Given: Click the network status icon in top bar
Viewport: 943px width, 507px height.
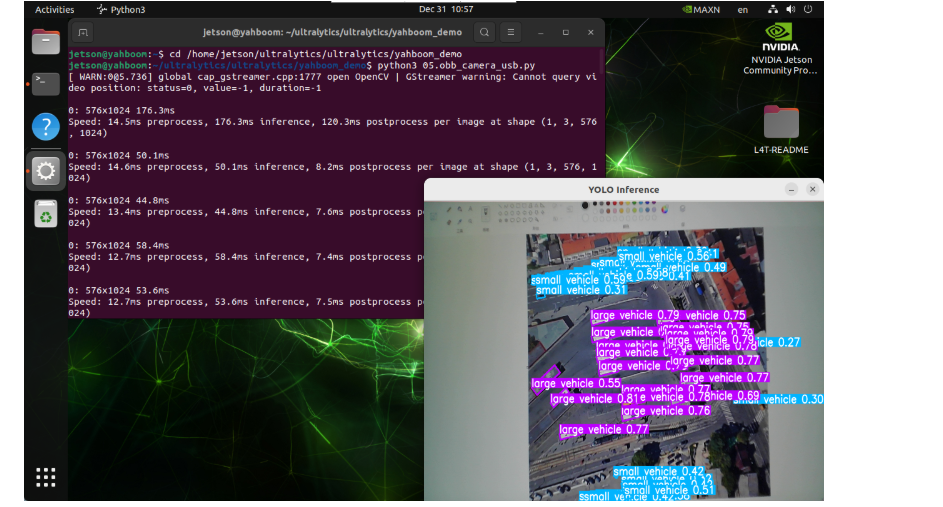Looking at the screenshot, I should click(773, 10).
